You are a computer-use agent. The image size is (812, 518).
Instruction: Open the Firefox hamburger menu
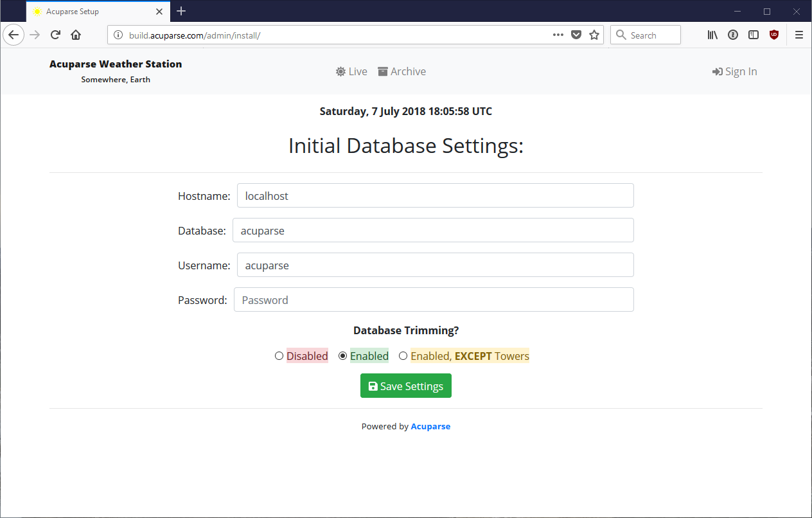pyautogui.click(x=799, y=35)
